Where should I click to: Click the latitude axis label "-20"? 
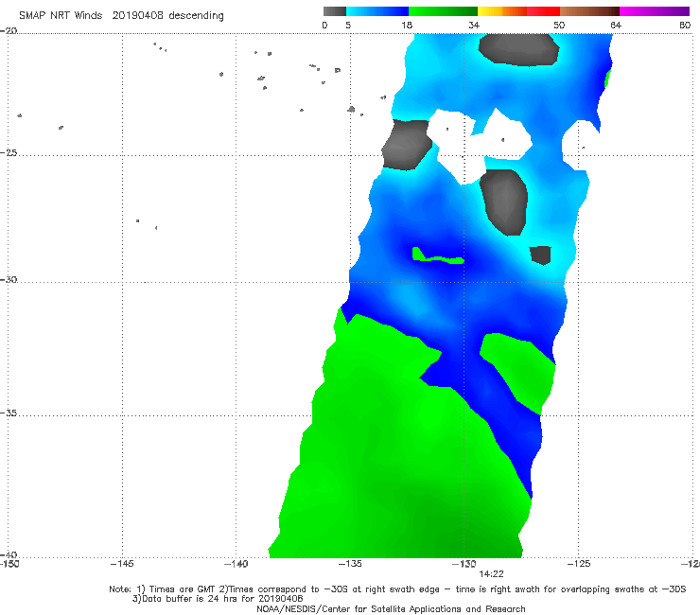click(9, 30)
